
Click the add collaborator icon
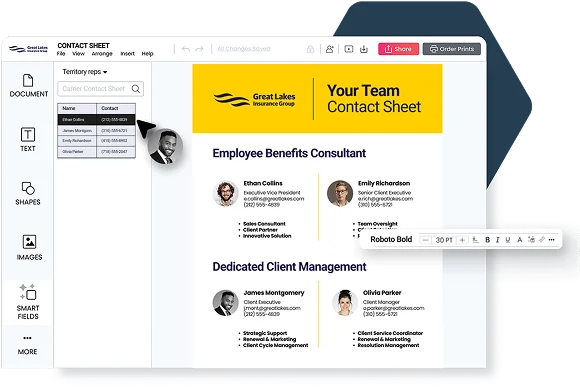(x=329, y=49)
